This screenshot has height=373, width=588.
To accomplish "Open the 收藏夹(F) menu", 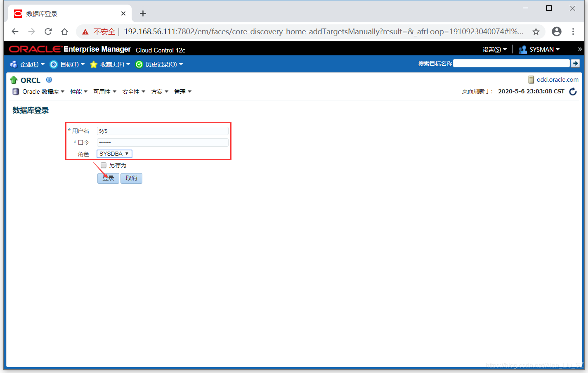I will tap(115, 64).
